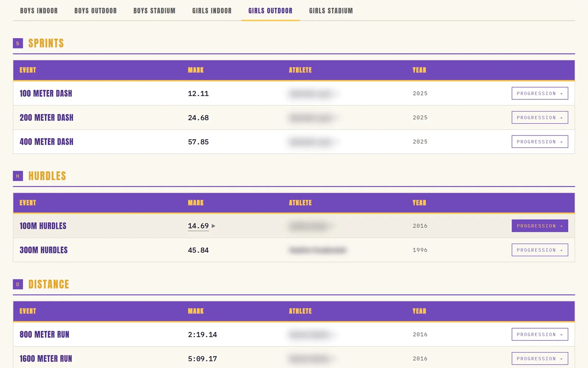Click the 100 Meter Dash event name
Screen dimensions: 588x368
tap(46, 93)
